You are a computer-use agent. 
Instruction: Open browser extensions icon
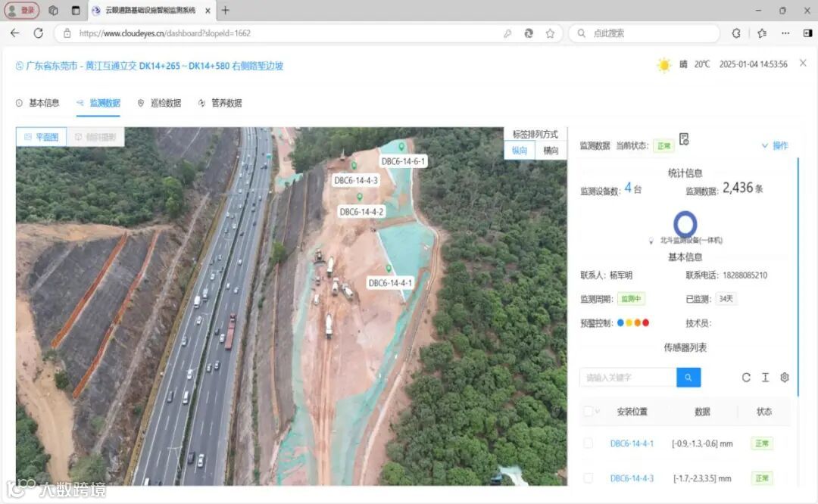[736, 33]
